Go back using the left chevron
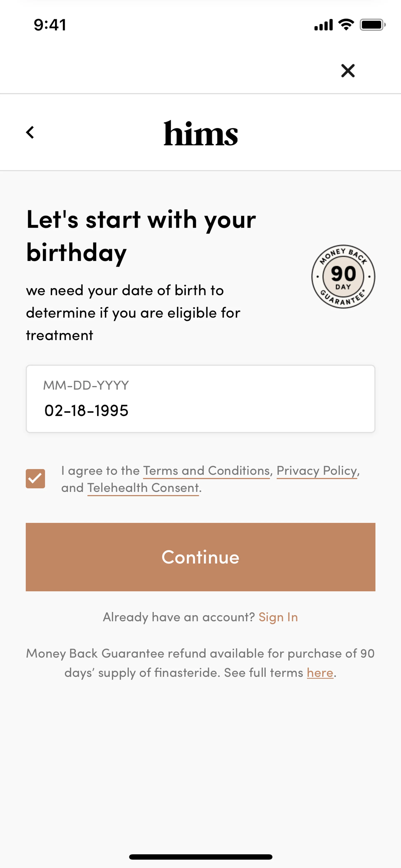 (x=30, y=132)
